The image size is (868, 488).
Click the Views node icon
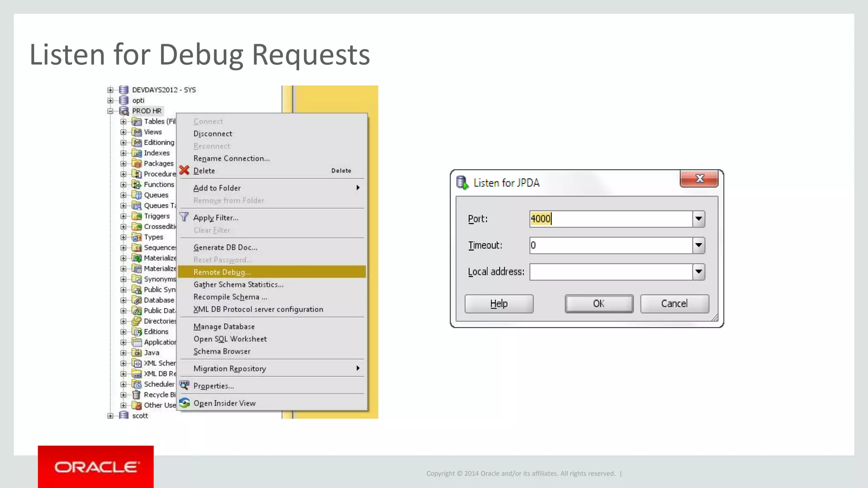136,132
